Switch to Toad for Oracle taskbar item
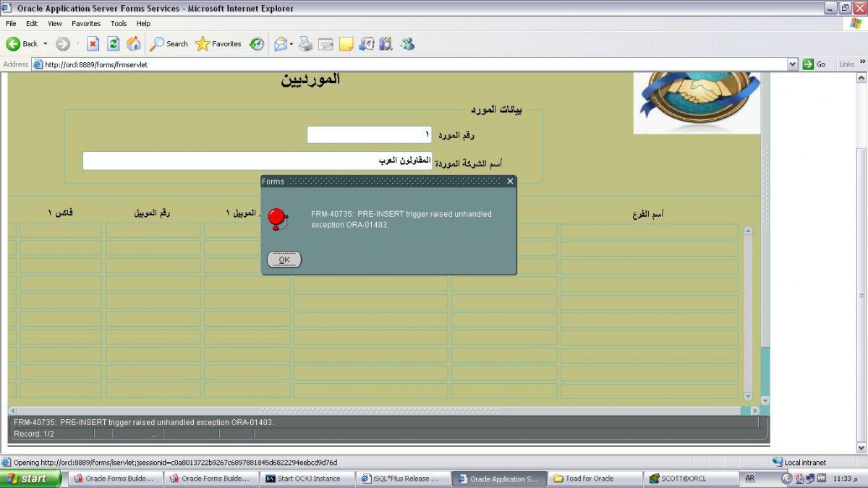 click(x=596, y=479)
